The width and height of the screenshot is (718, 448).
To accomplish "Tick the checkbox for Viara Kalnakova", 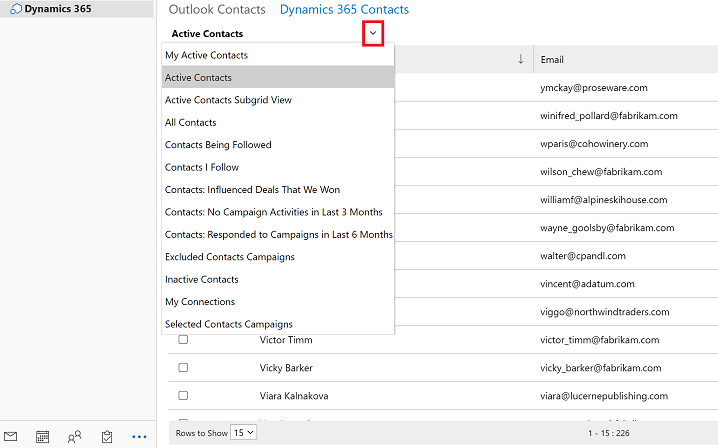I will [183, 395].
